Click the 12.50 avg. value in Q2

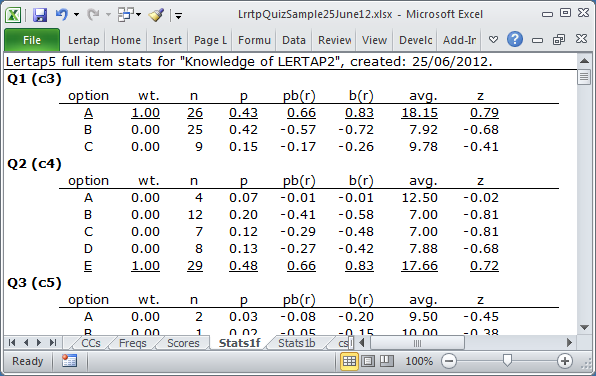[x=419, y=198]
